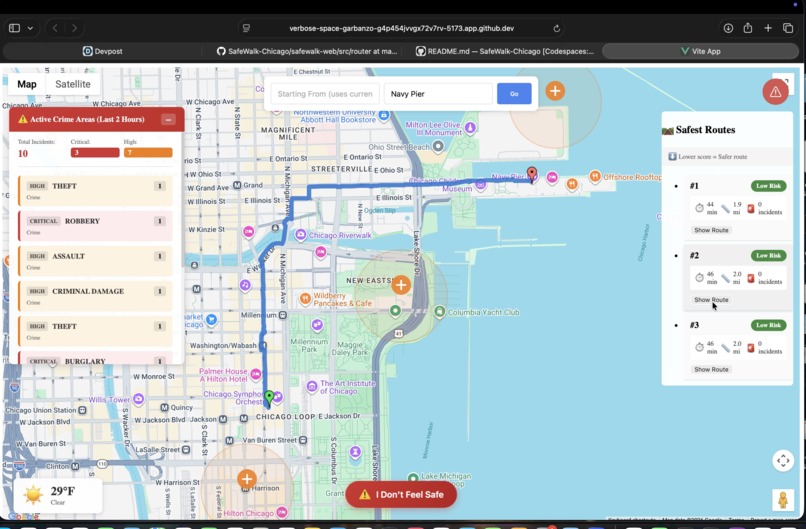Select the Vite App tab
806x529 pixels.
pos(700,51)
